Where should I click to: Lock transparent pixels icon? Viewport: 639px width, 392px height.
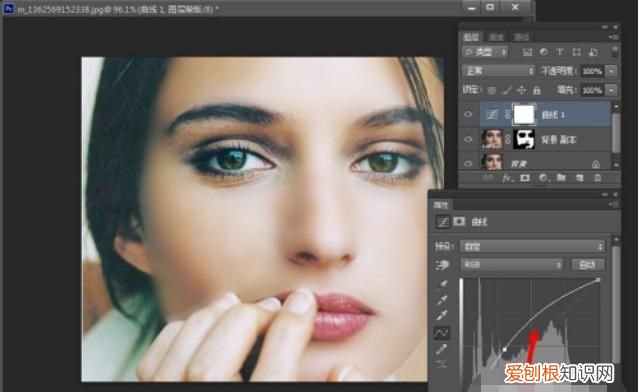coord(492,90)
